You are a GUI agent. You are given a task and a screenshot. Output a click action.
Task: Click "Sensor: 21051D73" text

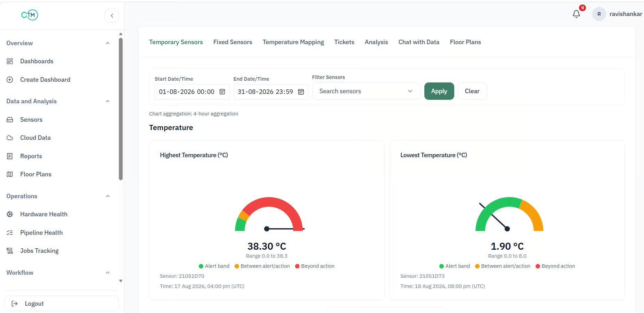422,276
